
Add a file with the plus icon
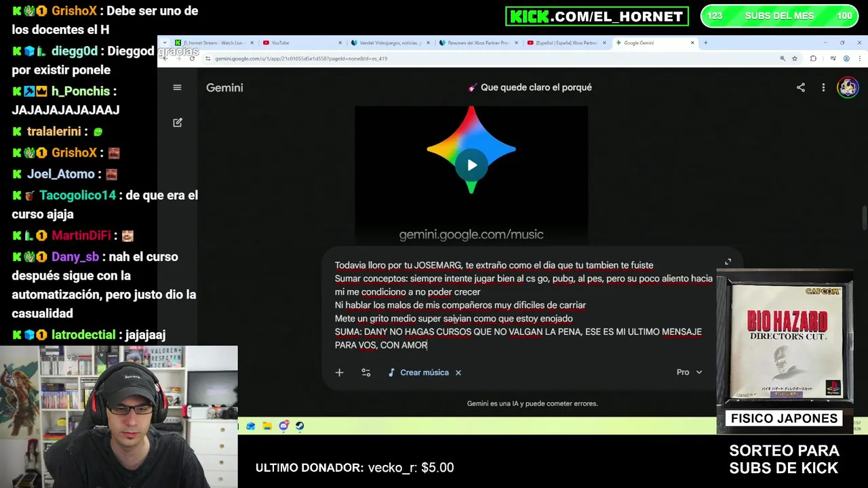coord(339,372)
